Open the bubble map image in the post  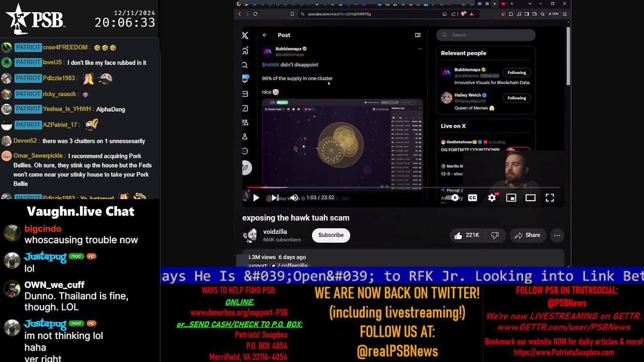pos(342,144)
